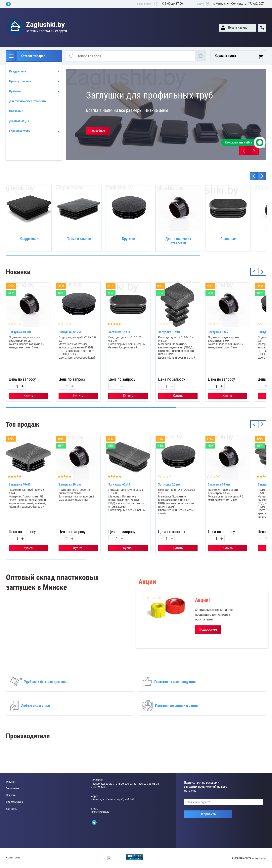The width and height of the screenshot is (272, 868).
Task: Open the shopping cart icon
Action: [x=260, y=56]
